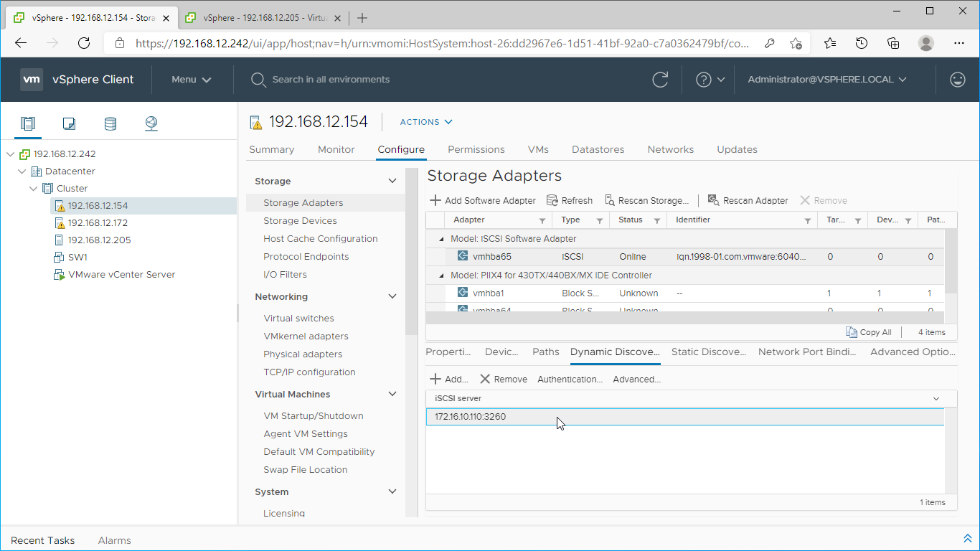Click Refresh in Storage Adapters toolbar
980x551 pixels.
(570, 201)
